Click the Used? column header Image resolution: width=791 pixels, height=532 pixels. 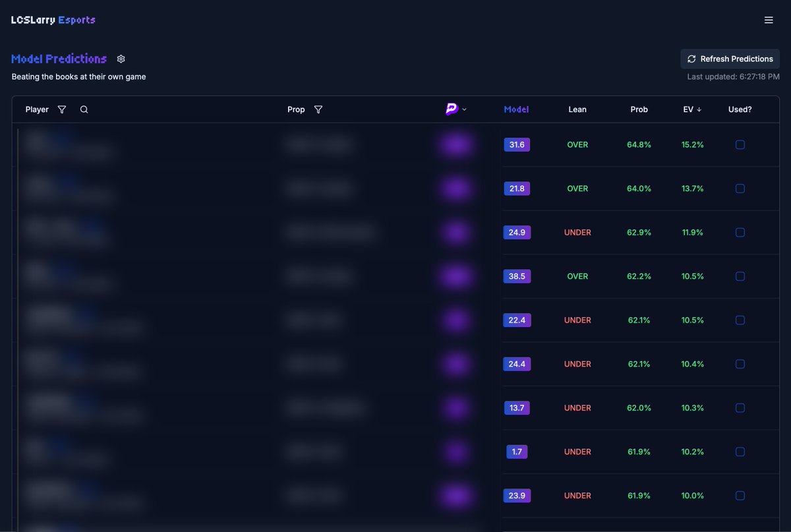coord(740,109)
